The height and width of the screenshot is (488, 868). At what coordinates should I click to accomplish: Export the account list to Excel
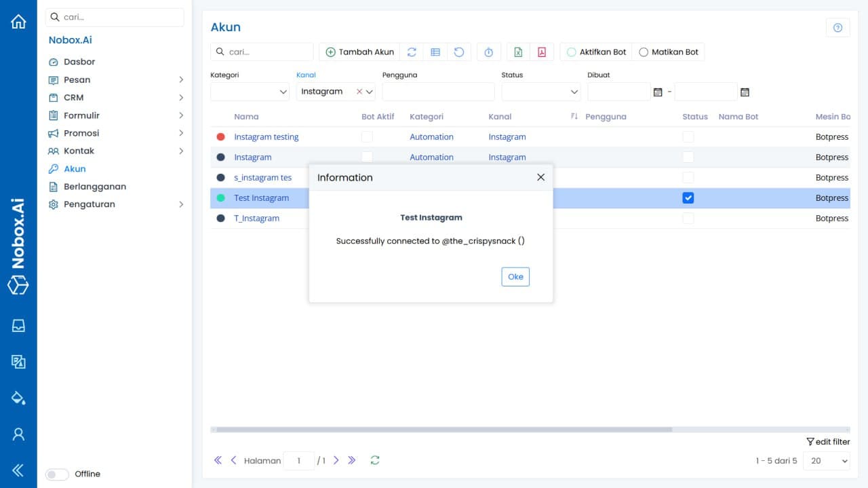[517, 52]
